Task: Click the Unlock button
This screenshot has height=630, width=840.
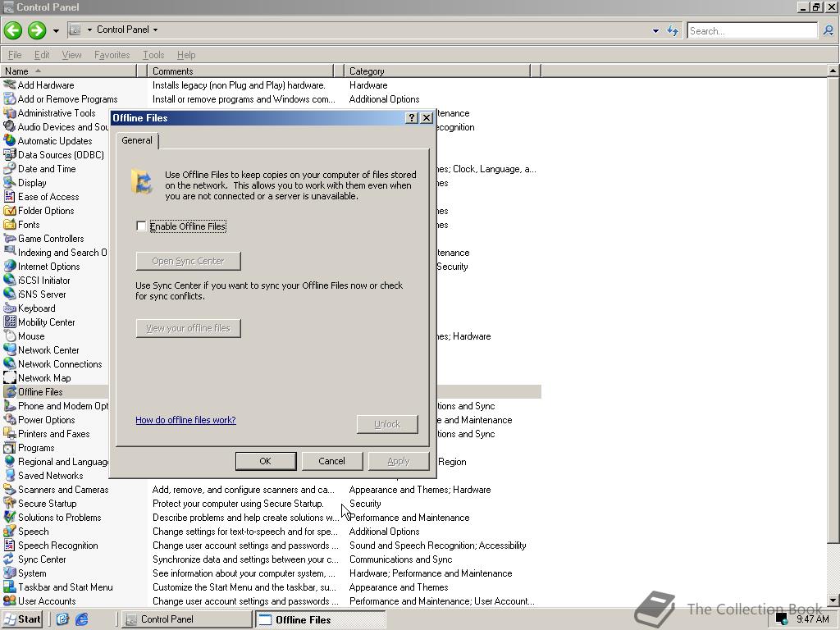Action: [387, 424]
